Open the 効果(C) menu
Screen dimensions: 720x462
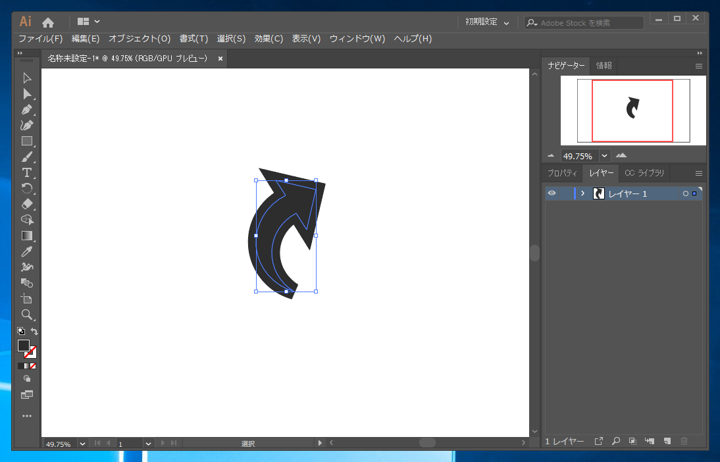tap(269, 39)
